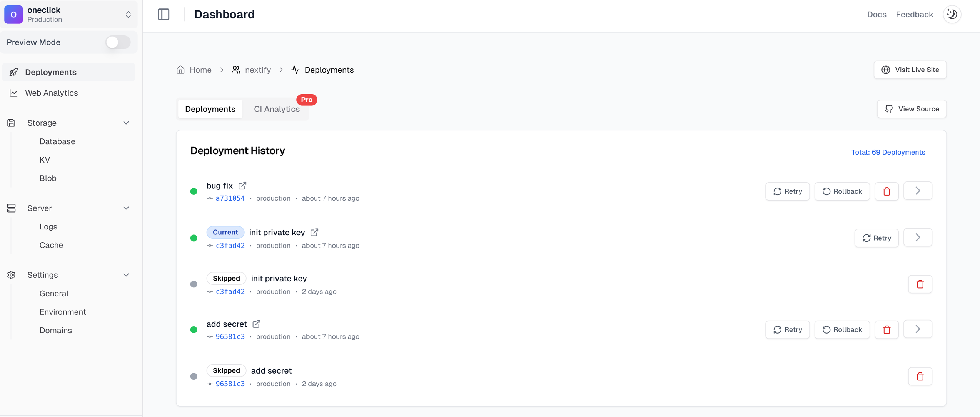The height and width of the screenshot is (417, 980).
Task: Click the Home breadcrumb icon
Action: 180,70
